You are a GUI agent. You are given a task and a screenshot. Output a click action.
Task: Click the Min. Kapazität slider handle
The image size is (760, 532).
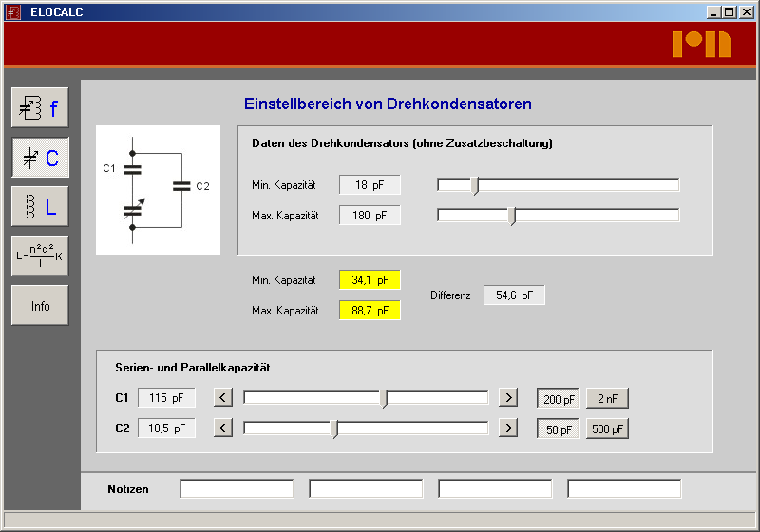[475, 186]
